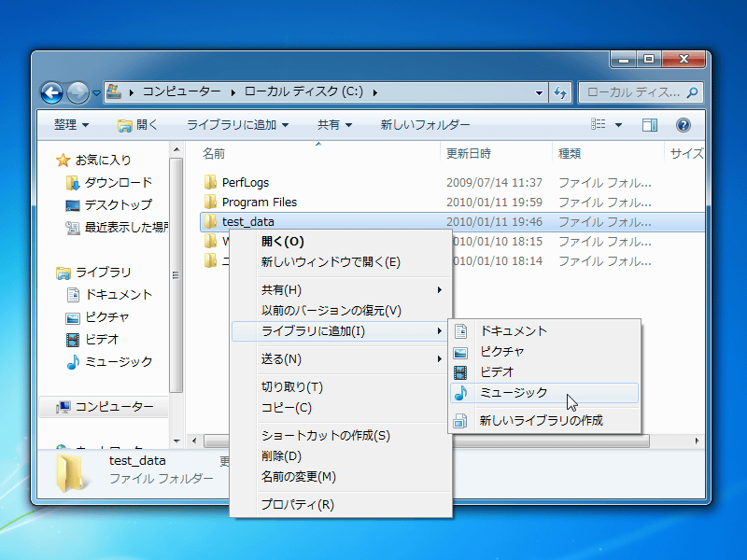This screenshot has height=560, width=747.
Task: Click the help question mark icon
Action: (684, 125)
